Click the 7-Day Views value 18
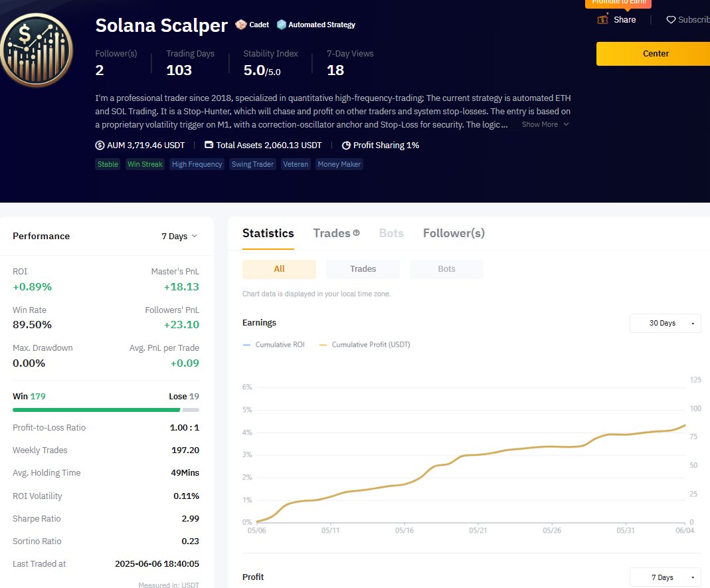Image resolution: width=710 pixels, height=588 pixels. click(335, 70)
